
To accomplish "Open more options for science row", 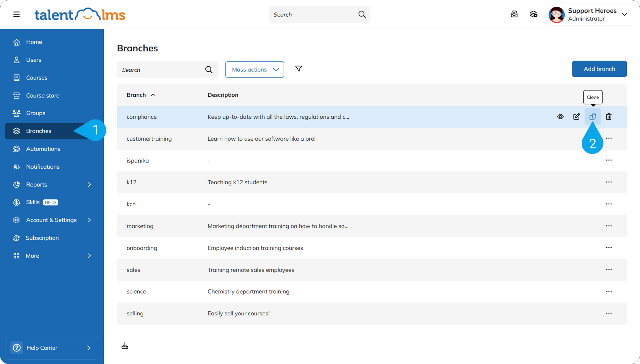I will pos(609,291).
